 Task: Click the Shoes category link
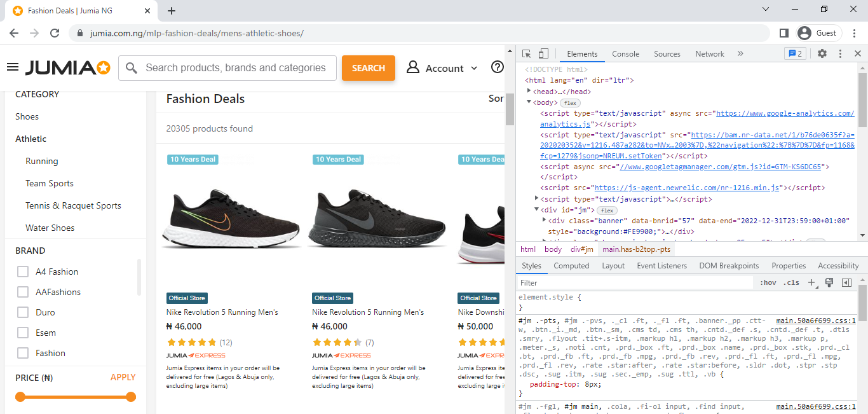click(27, 116)
